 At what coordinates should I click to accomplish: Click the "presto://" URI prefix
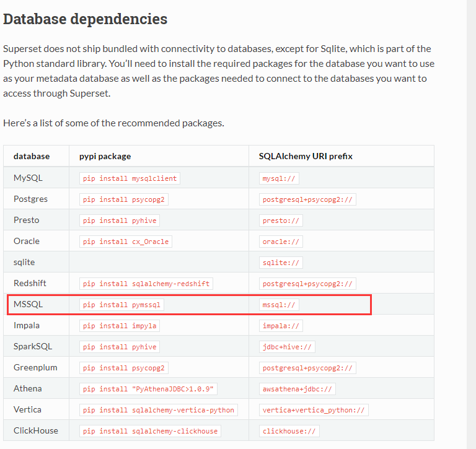[x=281, y=220]
